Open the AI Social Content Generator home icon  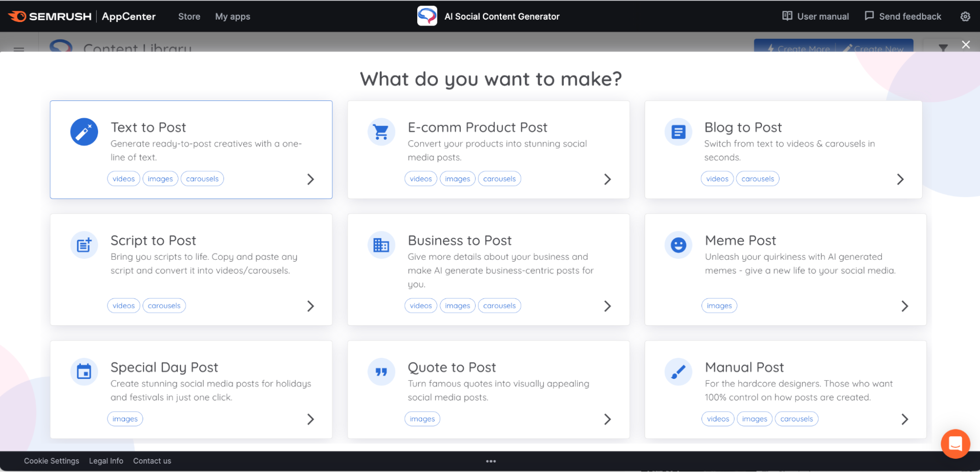pyautogui.click(x=427, y=16)
